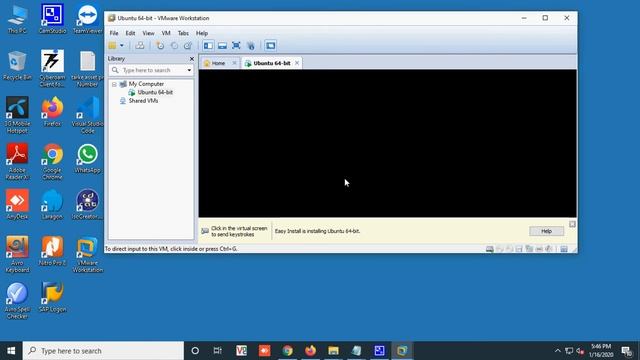Open File Explorer from the taskbar
The width and height of the screenshot is (640, 360).
click(x=333, y=351)
